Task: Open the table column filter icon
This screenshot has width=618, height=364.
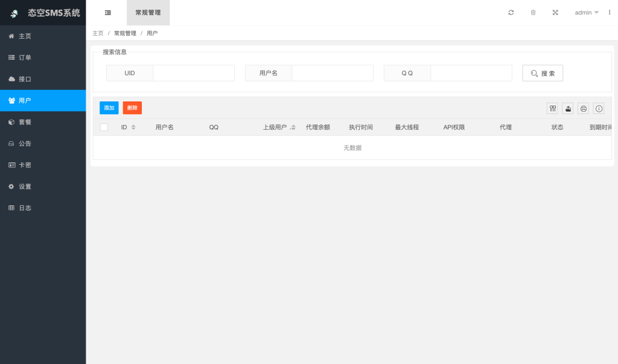Action: (x=552, y=108)
